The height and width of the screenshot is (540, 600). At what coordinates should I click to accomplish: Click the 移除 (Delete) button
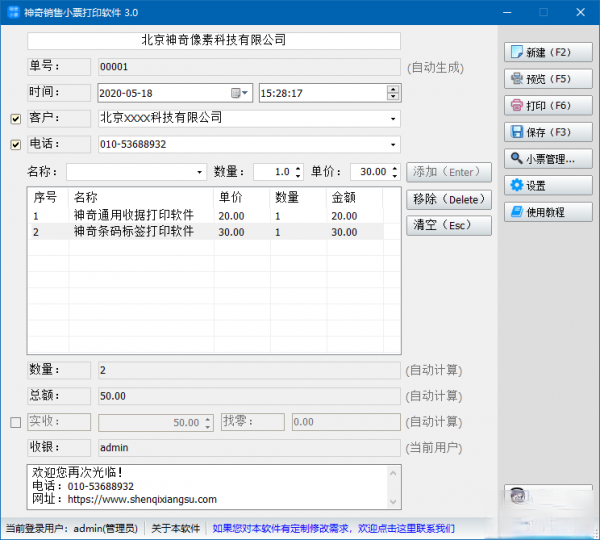click(449, 199)
